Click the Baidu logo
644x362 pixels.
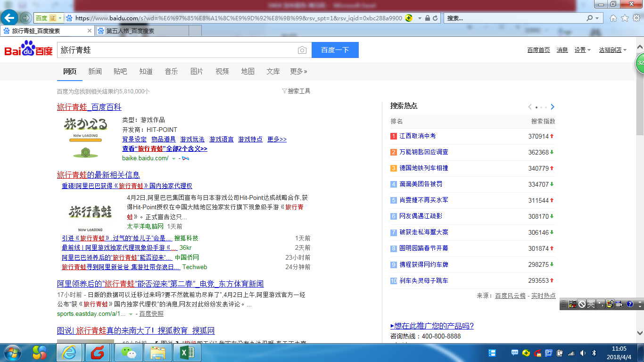[x=29, y=49]
